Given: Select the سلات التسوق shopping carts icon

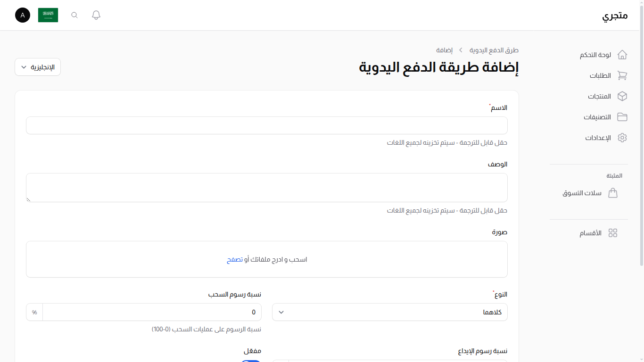Looking at the screenshot, I should pos(613,193).
